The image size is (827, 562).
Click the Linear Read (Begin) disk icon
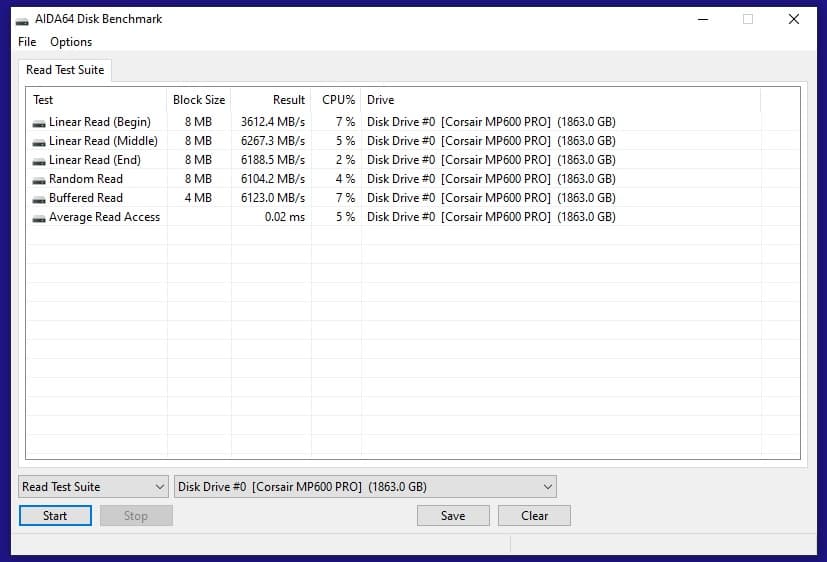pos(39,122)
